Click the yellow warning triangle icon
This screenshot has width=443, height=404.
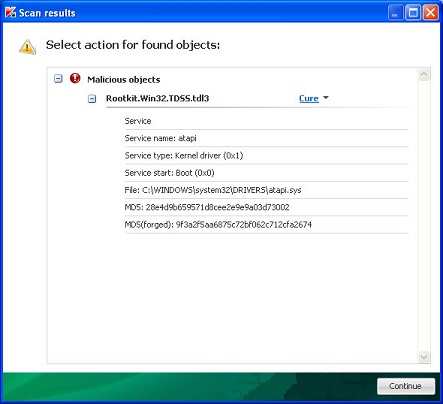click(27, 46)
